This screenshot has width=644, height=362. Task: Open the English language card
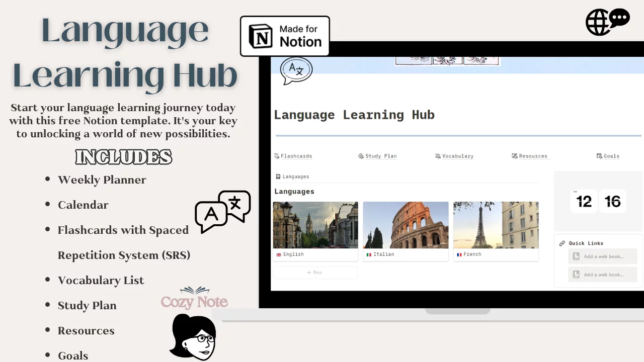point(315,231)
